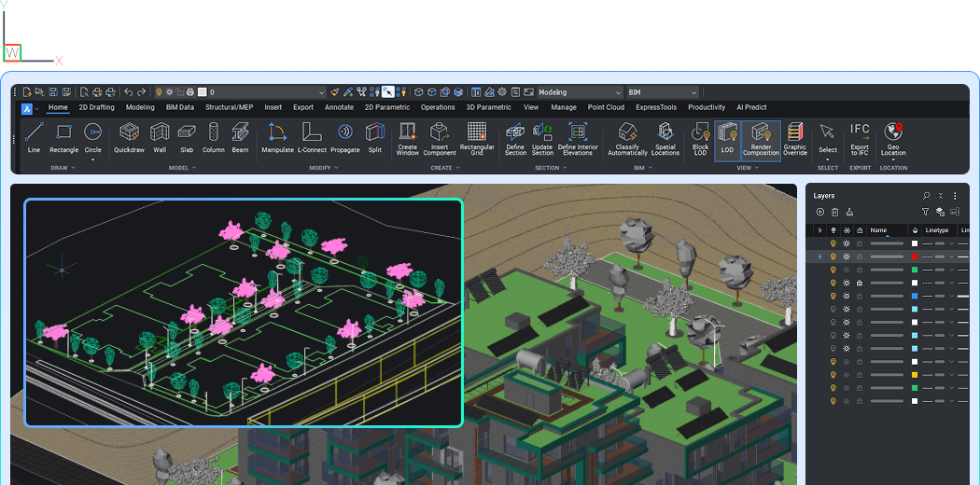This screenshot has width=980, height=485.
Task: Open the Structural/MEP ribbon tab
Action: [x=229, y=107]
